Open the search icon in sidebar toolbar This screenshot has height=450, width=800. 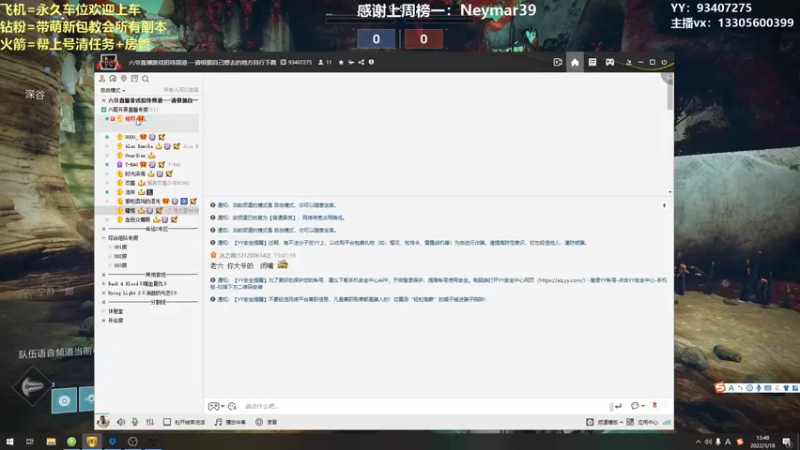point(145,79)
